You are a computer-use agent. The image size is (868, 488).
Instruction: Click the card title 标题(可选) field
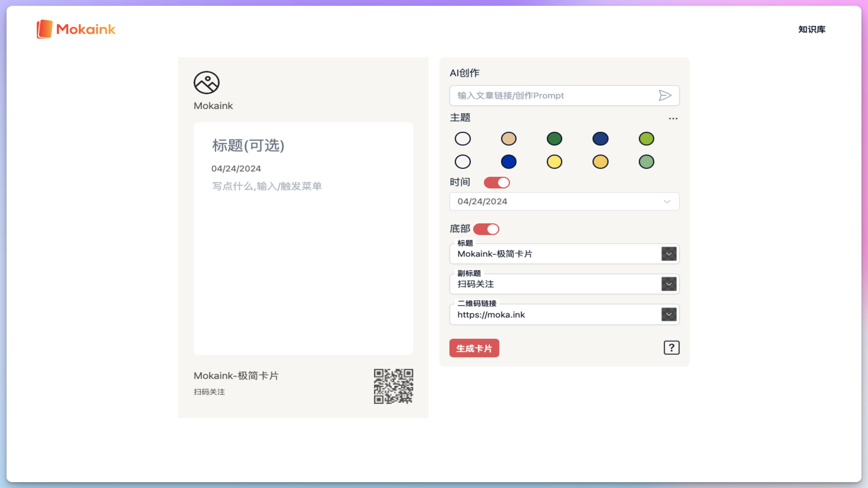click(248, 145)
